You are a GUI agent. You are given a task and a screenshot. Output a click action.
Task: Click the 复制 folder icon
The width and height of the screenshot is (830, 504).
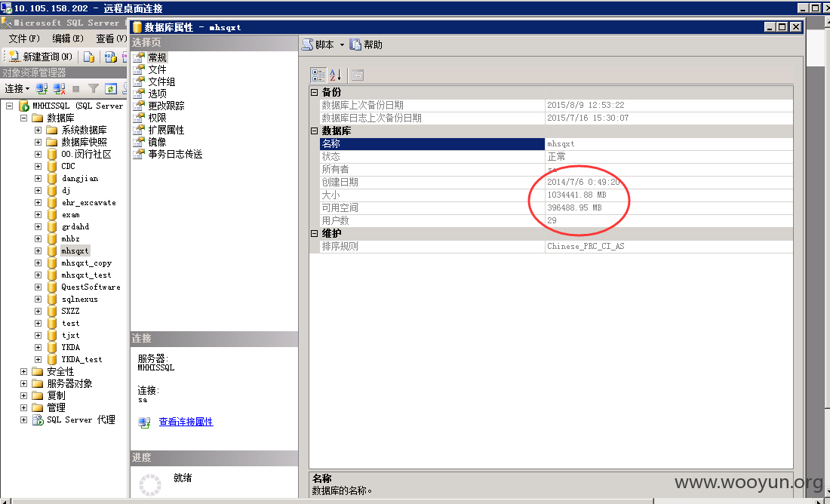38,395
